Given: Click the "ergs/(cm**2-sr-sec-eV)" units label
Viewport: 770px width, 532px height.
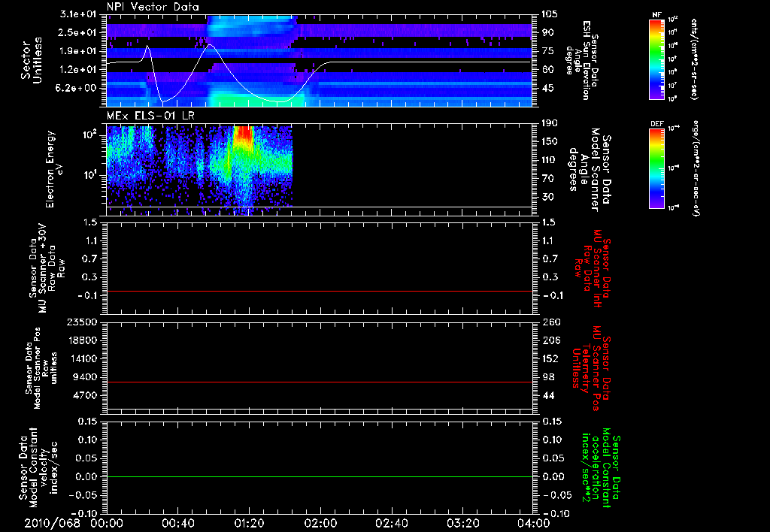Looking at the screenshot, I should (696, 168).
